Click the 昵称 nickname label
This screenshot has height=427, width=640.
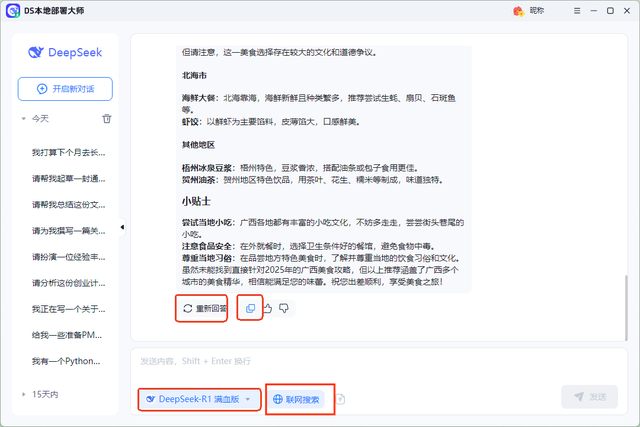point(537,11)
